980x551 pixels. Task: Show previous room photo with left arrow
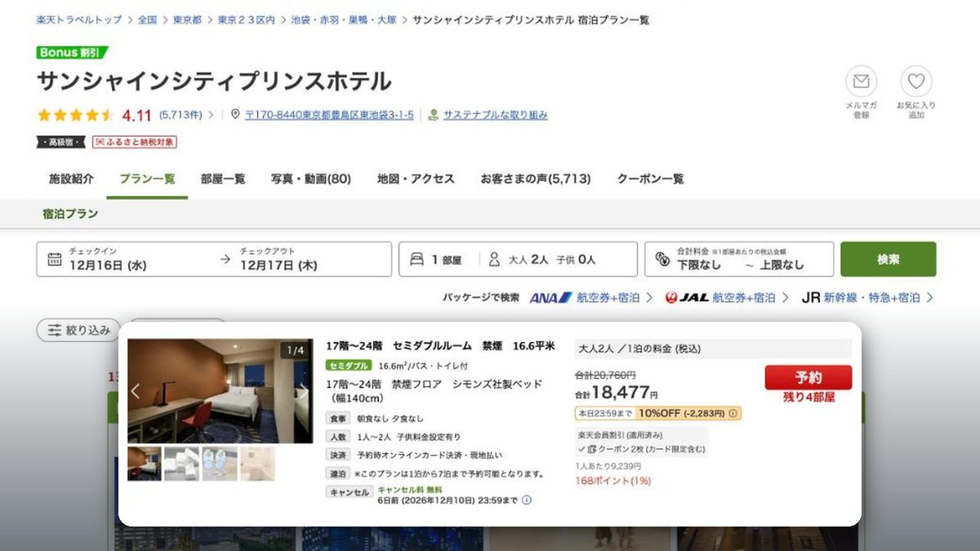136,391
